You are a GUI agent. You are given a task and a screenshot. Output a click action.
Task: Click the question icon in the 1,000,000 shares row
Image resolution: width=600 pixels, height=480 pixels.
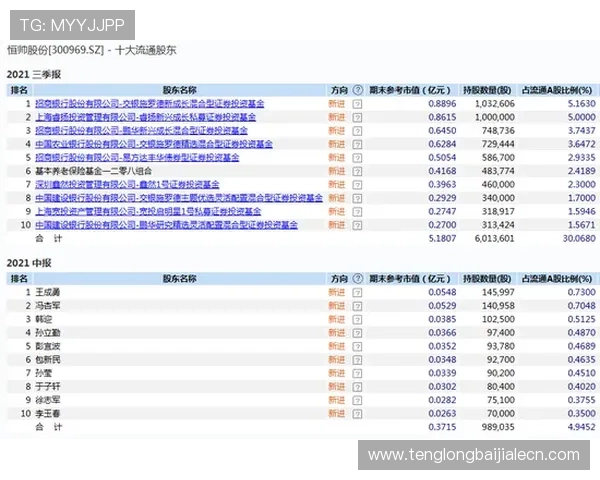point(357,118)
